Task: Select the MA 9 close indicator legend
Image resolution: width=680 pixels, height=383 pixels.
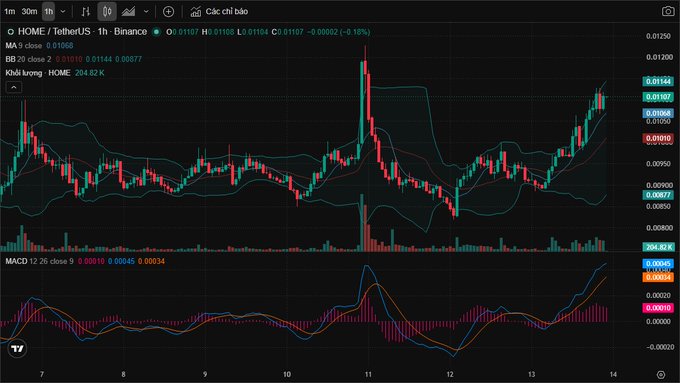Action: click(x=24, y=46)
